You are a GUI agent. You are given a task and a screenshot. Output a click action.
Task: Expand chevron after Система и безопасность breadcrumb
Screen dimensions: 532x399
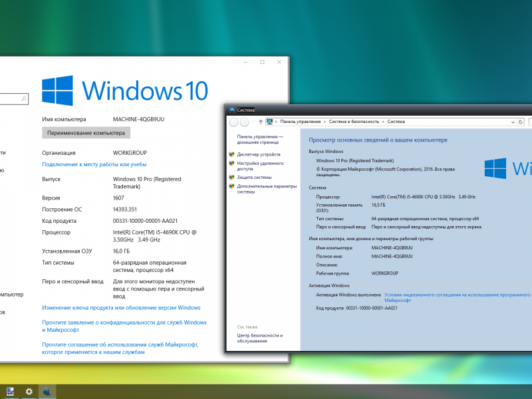(383, 122)
